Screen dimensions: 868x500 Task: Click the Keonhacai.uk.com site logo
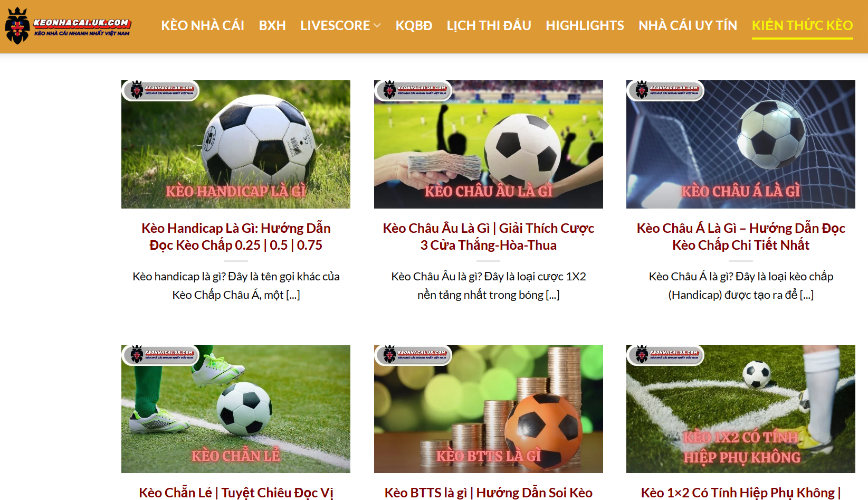[x=68, y=26]
